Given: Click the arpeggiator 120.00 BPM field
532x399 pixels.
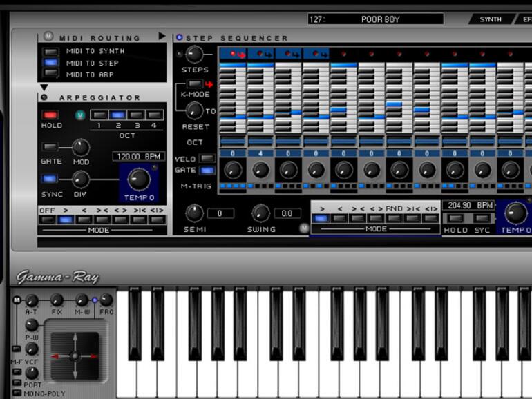Looking at the screenshot, I should coord(139,157).
